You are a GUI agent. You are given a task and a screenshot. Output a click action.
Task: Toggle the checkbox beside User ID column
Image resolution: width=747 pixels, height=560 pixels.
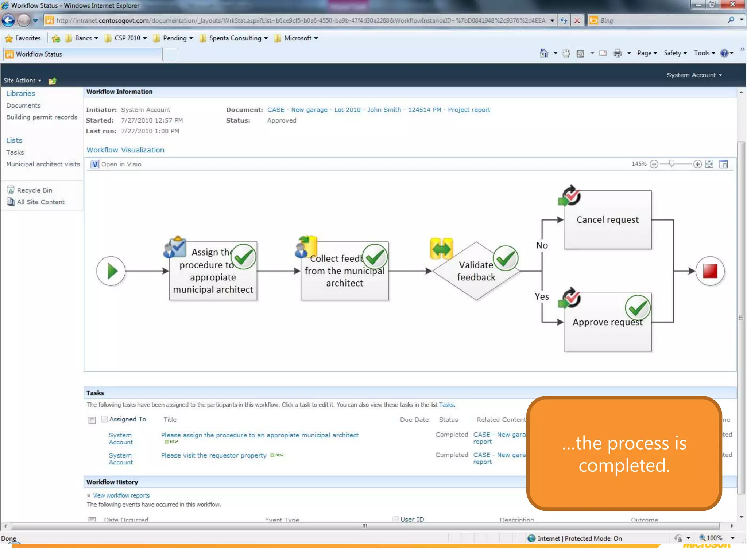pyautogui.click(x=396, y=519)
